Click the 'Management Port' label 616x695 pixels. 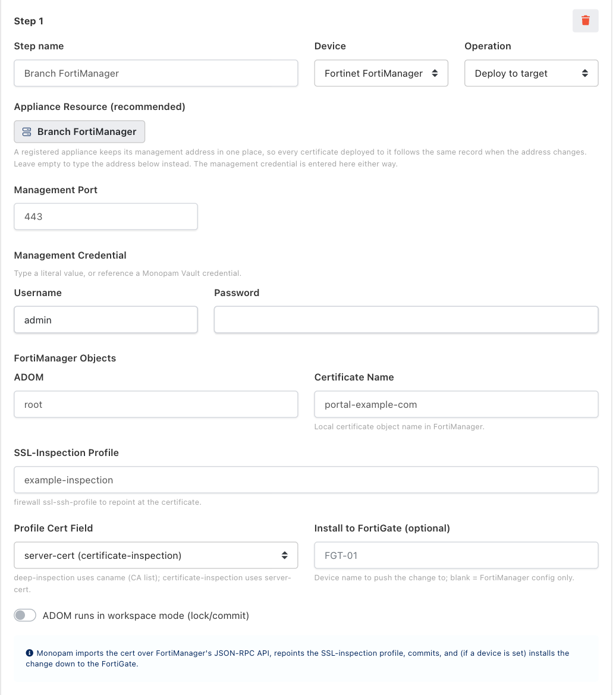click(x=55, y=190)
